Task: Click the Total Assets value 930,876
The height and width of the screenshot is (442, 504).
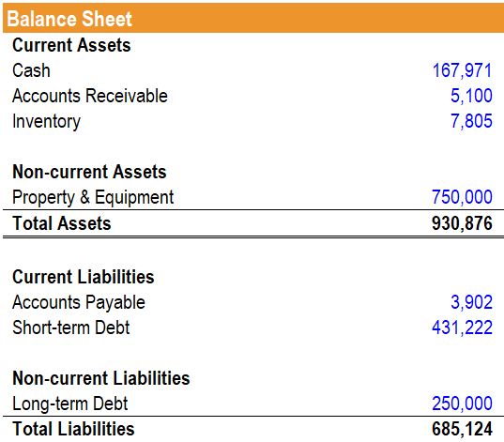Action: coord(462,223)
